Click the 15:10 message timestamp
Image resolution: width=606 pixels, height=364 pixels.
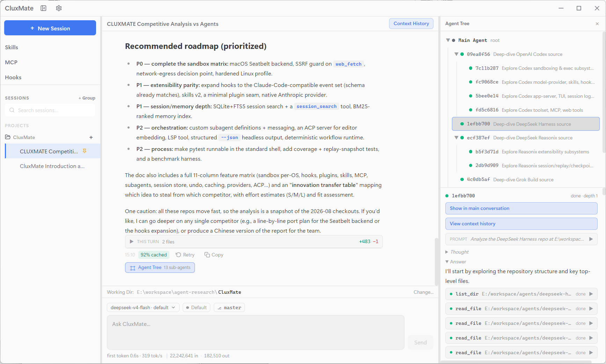pos(130,255)
